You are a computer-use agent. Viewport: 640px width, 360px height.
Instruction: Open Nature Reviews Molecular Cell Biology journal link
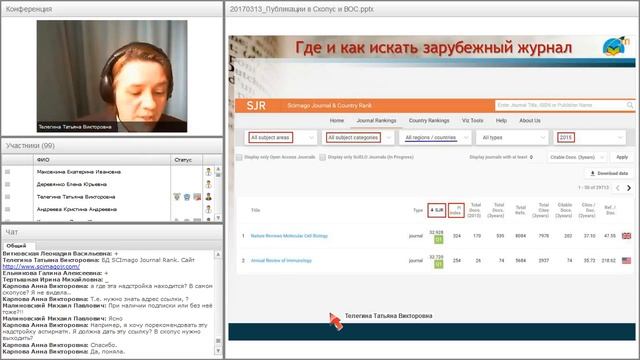(289, 236)
